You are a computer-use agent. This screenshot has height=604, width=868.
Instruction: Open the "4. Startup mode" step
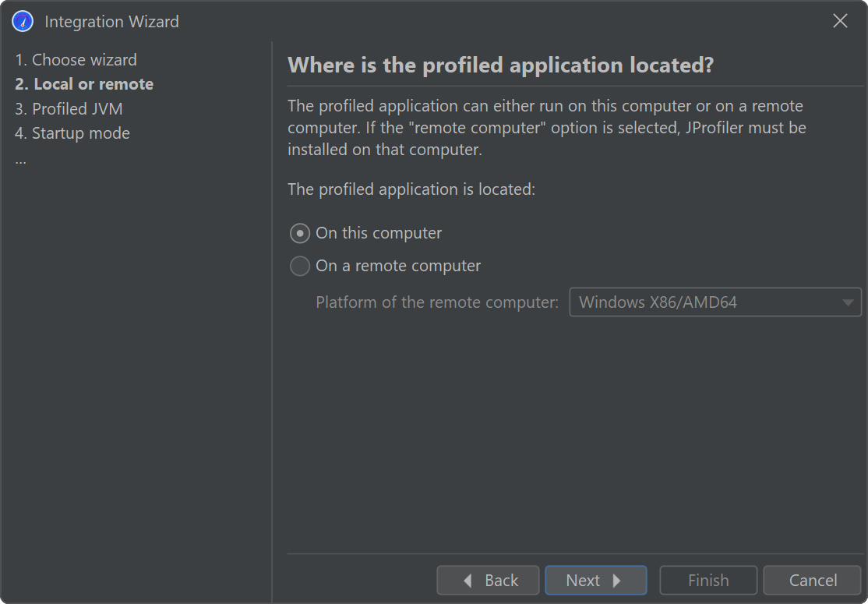(72, 133)
